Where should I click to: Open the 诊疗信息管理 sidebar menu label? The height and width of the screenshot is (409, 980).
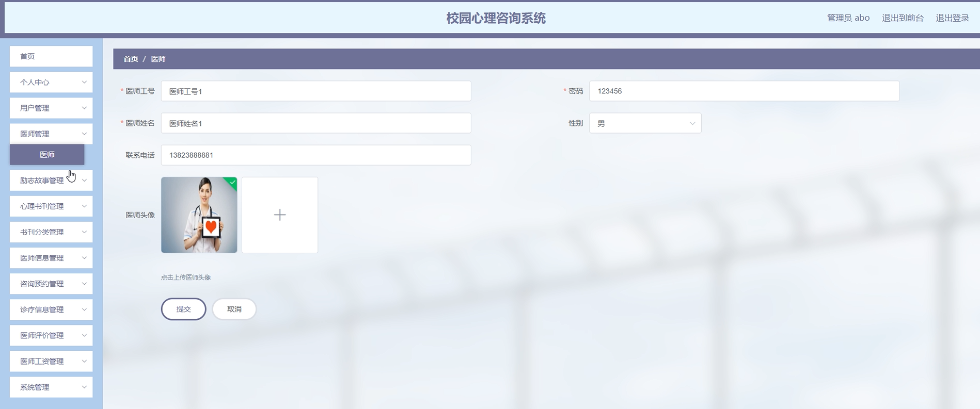tap(42, 309)
